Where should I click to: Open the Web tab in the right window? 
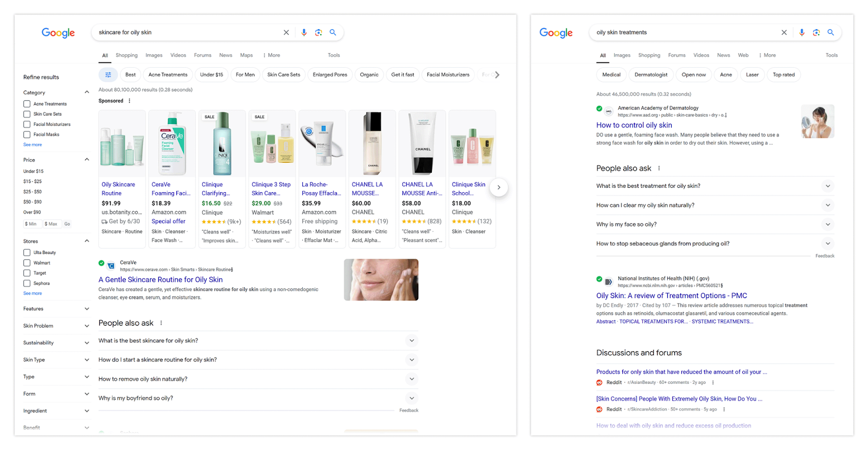(743, 55)
